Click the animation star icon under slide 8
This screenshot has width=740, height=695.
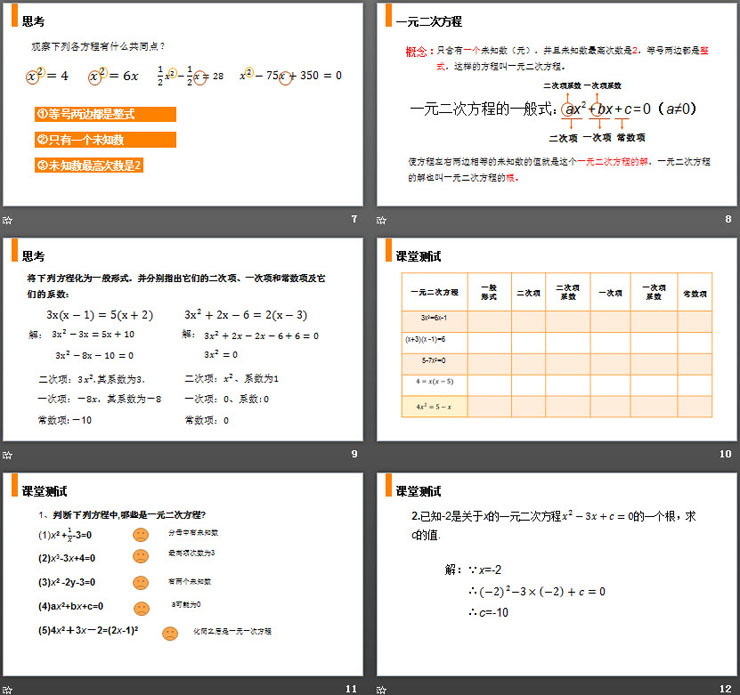(x=381, y=220)
